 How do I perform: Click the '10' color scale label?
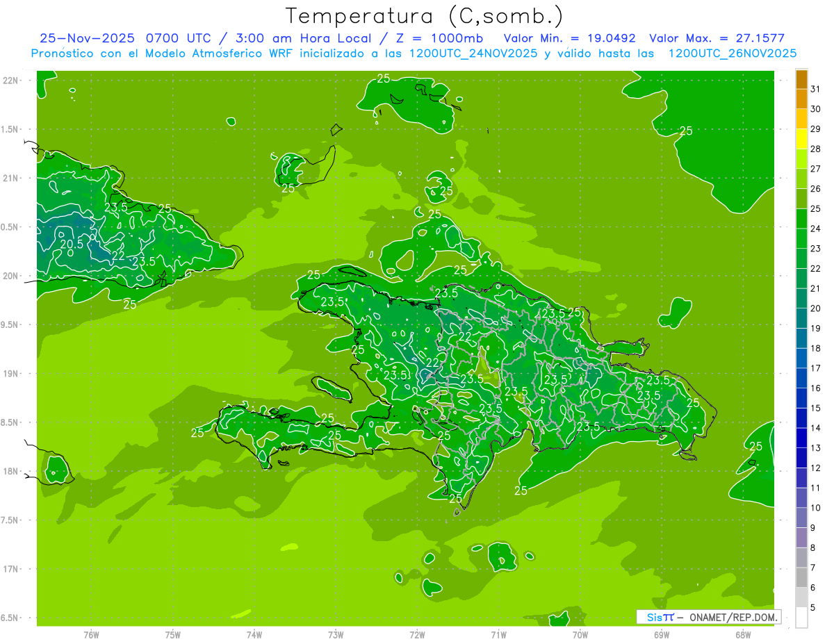tap(816, 508)
